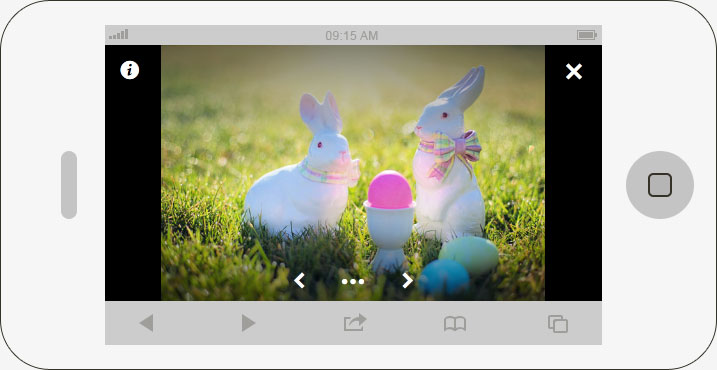717x370 pixels.
Task: Tap the battery indicator in status bar
Action: click(x=587, y=35)
